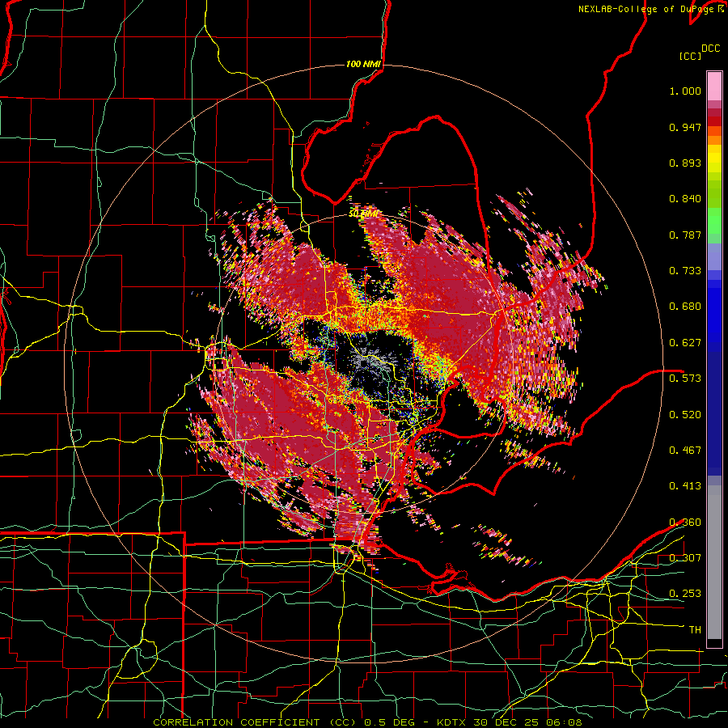
Task: Click the 0.360 legend value
Action: [685, 523]
